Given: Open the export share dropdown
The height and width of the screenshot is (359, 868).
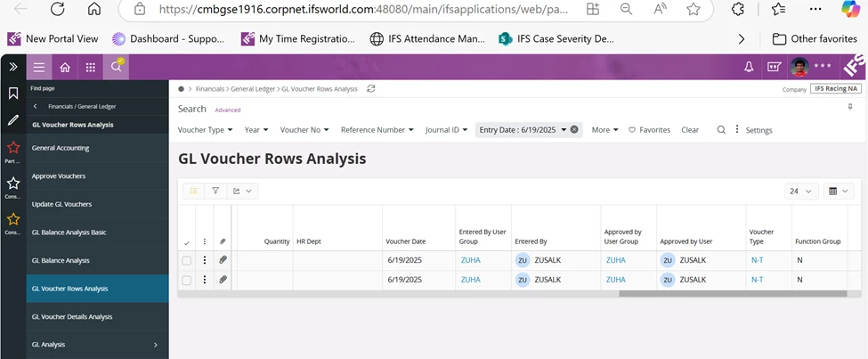Looking at the screenshot, I should tap(242, 191).
